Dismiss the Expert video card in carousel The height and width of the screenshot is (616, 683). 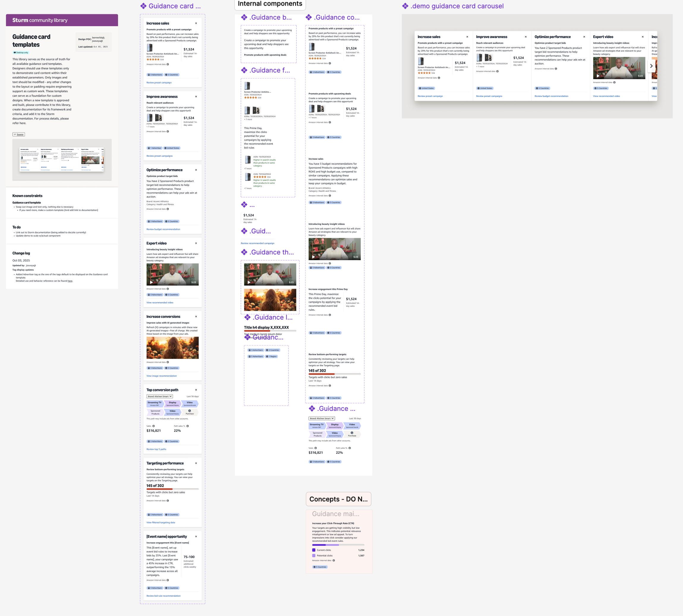(642, 37)
